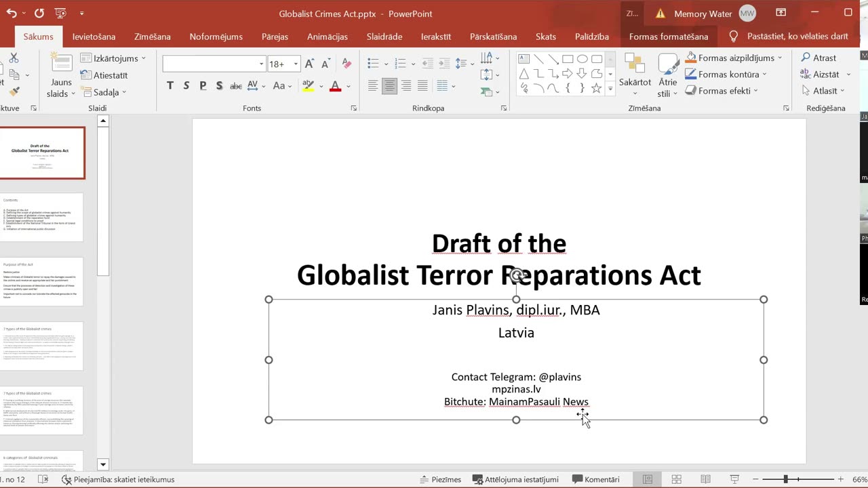Align text left in paragraph group
Screen dimensions: 868x488
tap(373, 86)
